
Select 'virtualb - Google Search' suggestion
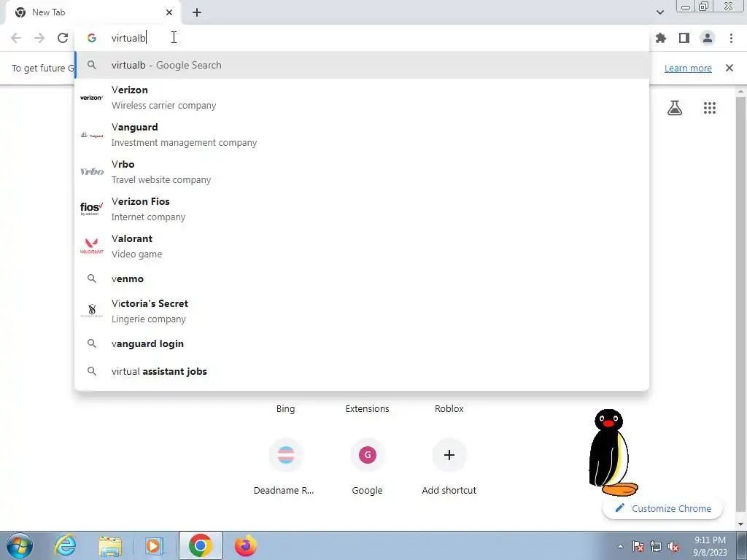362,65
